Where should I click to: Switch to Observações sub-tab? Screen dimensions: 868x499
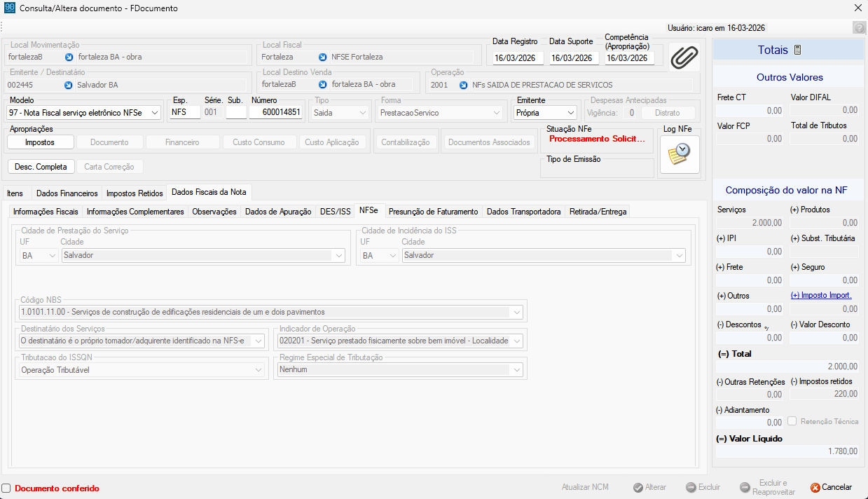(214, 212)
